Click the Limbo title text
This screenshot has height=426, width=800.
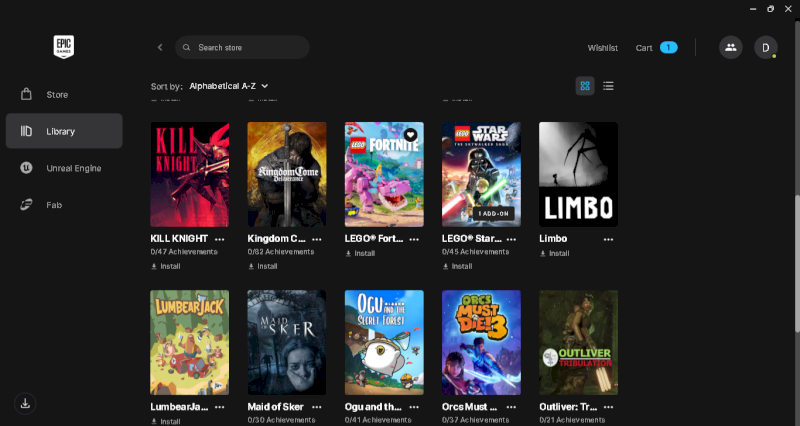pyautogui.click(x=553, y=238)
